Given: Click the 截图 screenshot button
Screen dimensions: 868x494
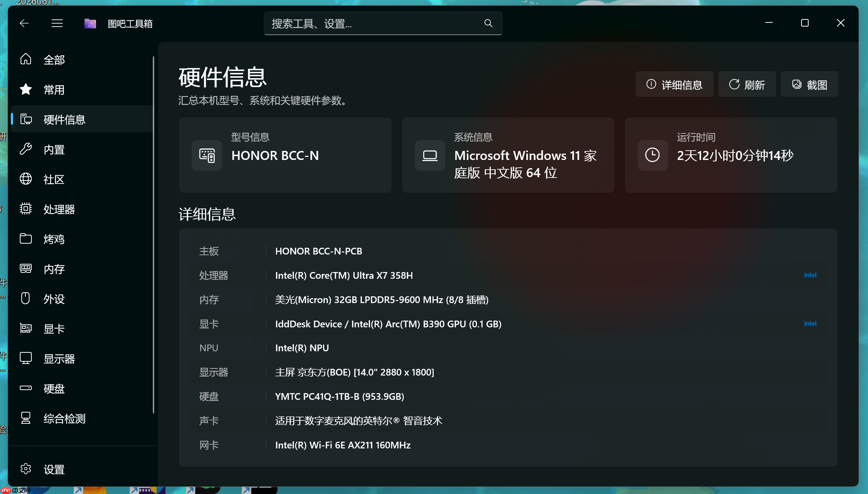Looking at the screenshot, I should [809, 84].
